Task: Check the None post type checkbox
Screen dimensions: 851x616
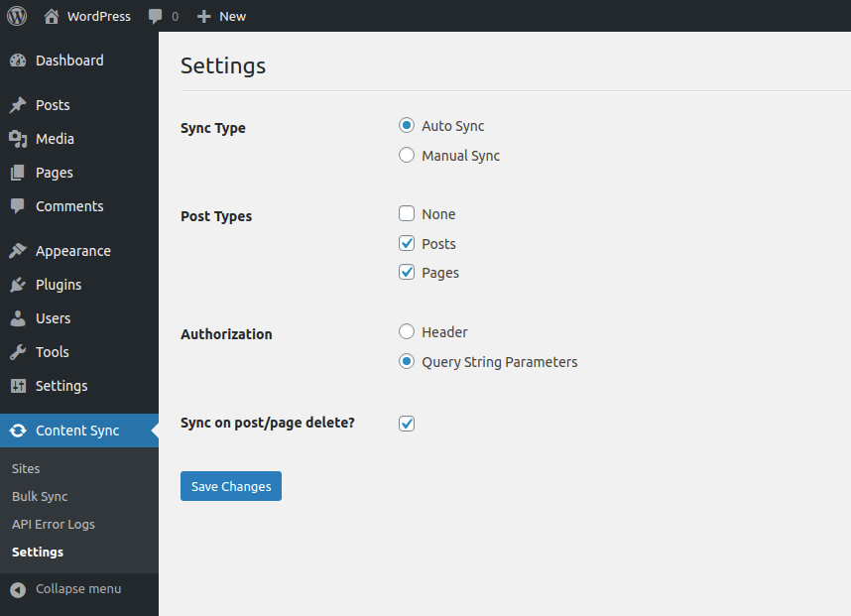Action: point(407,214)
